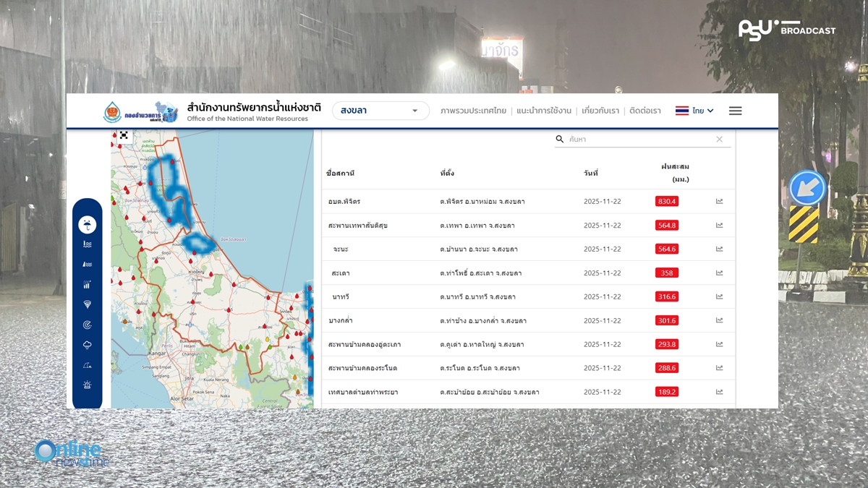Select the rainfall umbrella layer icon
868x488 pixels.
coord(87,224)
